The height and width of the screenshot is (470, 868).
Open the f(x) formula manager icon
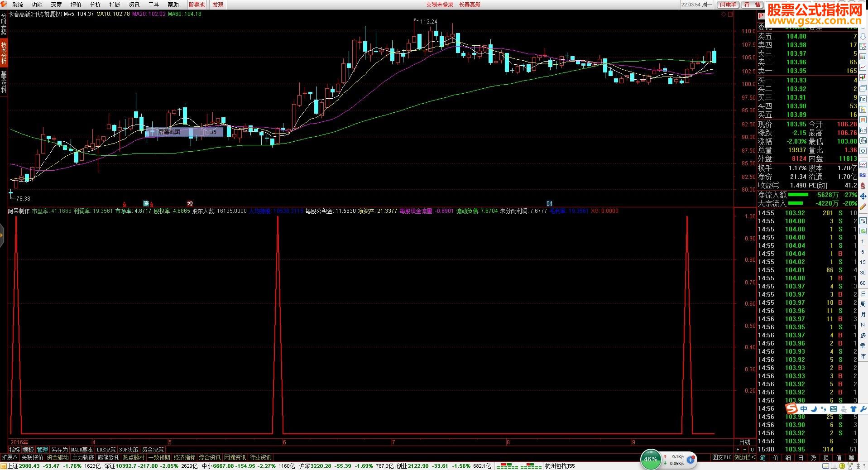point(863,140)
